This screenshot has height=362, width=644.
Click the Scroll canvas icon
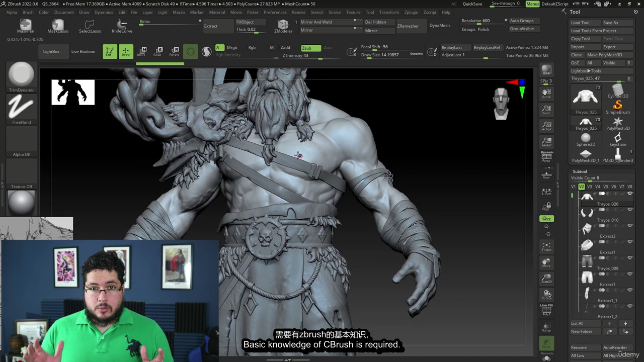546,94
